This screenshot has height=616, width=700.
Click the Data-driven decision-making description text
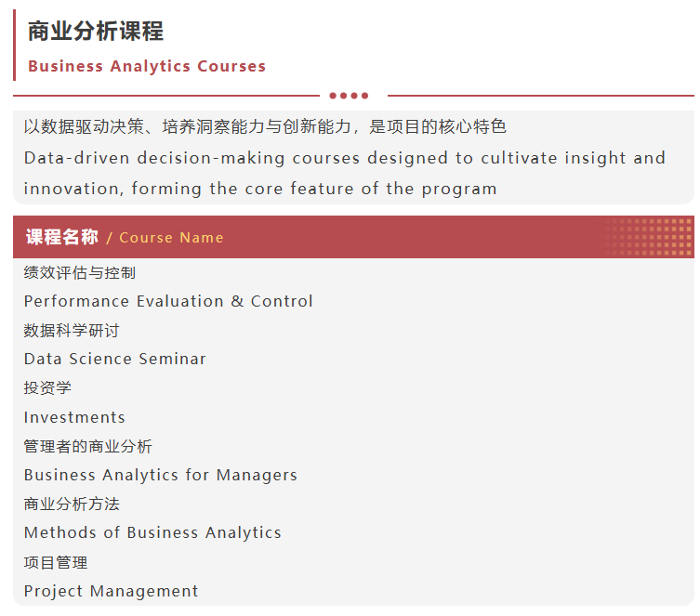click(345, 173)
